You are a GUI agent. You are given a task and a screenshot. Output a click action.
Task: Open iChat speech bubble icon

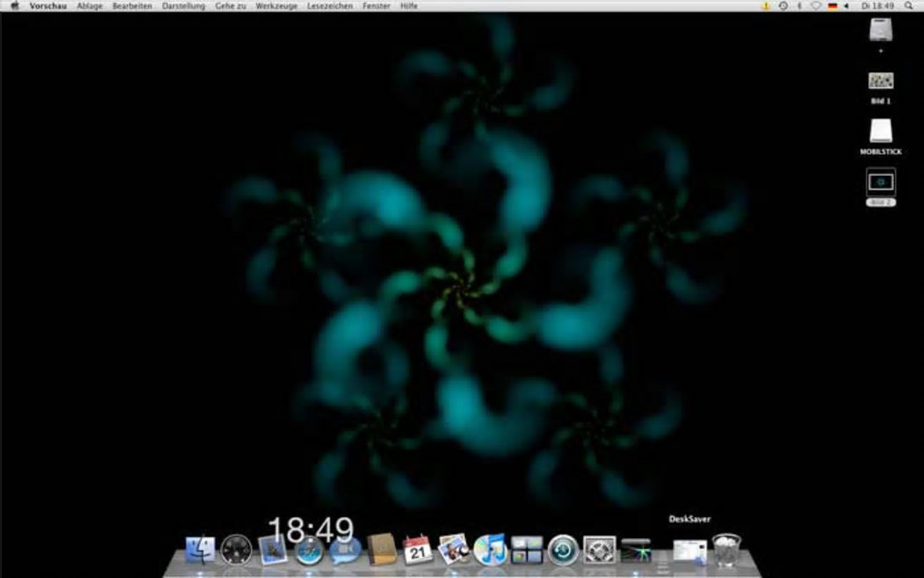[x=345, y=551]
